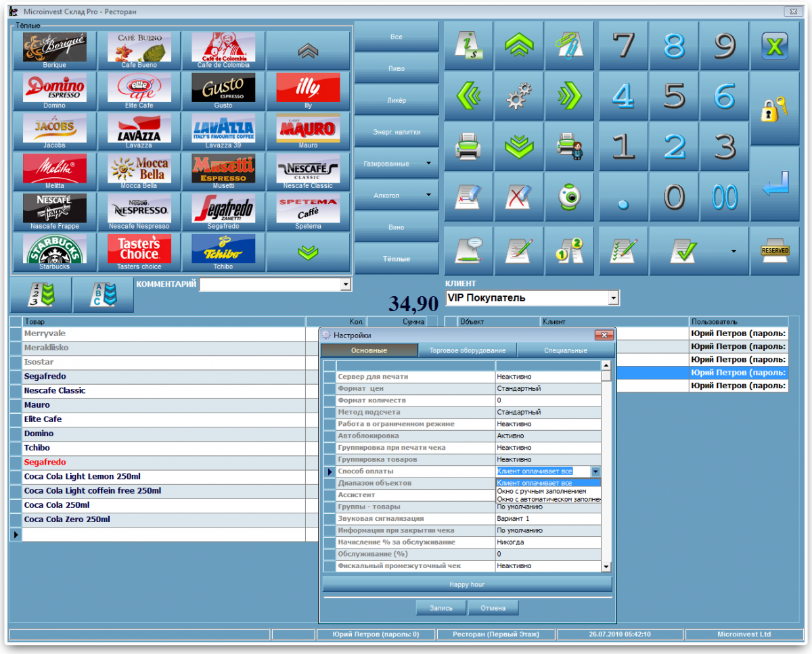
Task: Click the Отмена cancel button
Action: pos(493,608)
